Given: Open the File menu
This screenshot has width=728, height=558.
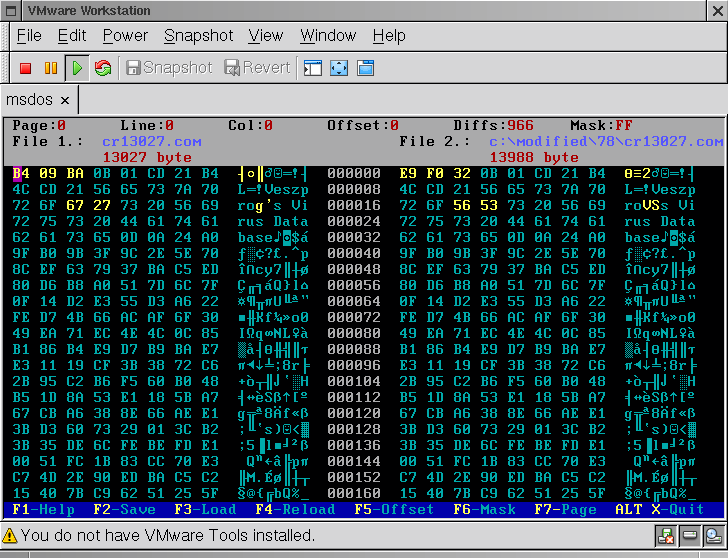Looking at the screenshot, I should pos(29,36).
